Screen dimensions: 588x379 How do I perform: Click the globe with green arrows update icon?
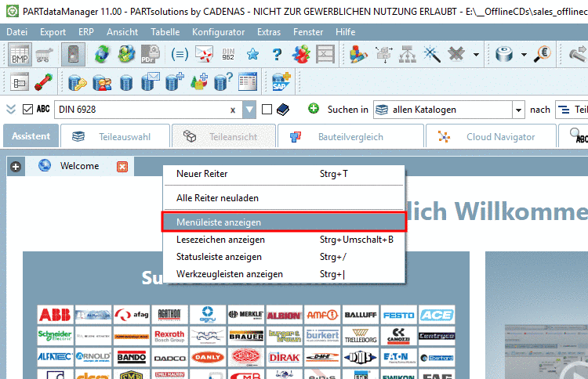point(102,54)
